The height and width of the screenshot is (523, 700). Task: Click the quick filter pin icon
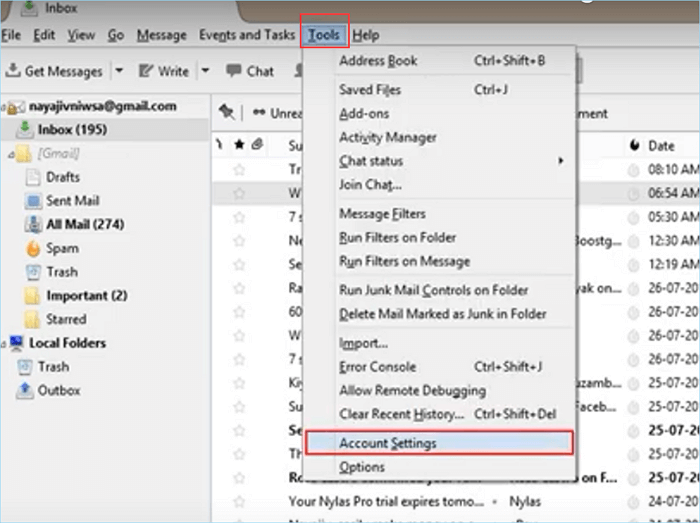point(227,112)
